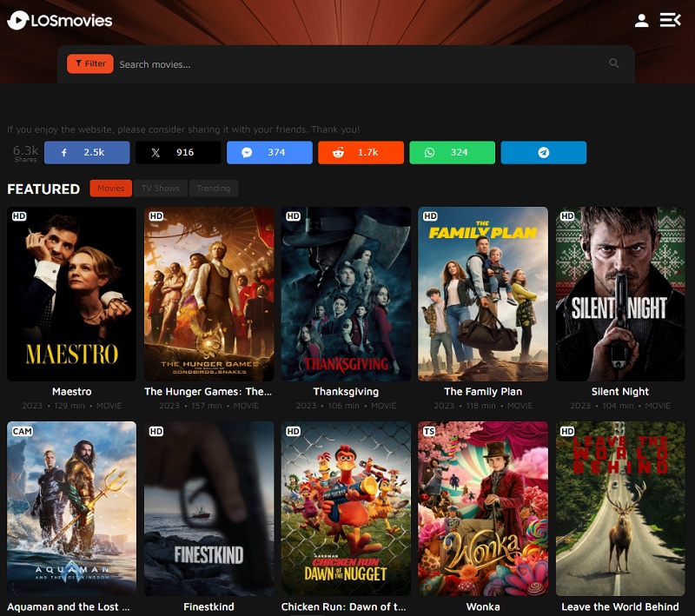Click the Silent Night title link
Screen dimensions: 695x616
[620, 392]
